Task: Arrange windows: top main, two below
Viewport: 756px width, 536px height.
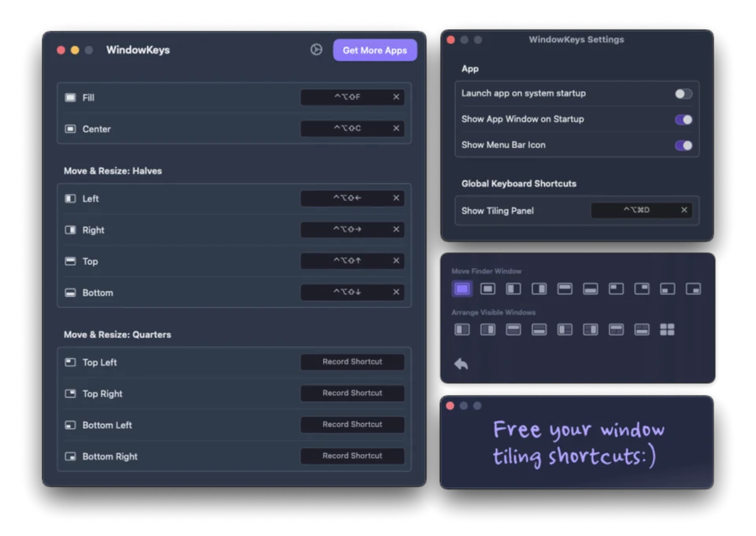Action: pos(616,329)
